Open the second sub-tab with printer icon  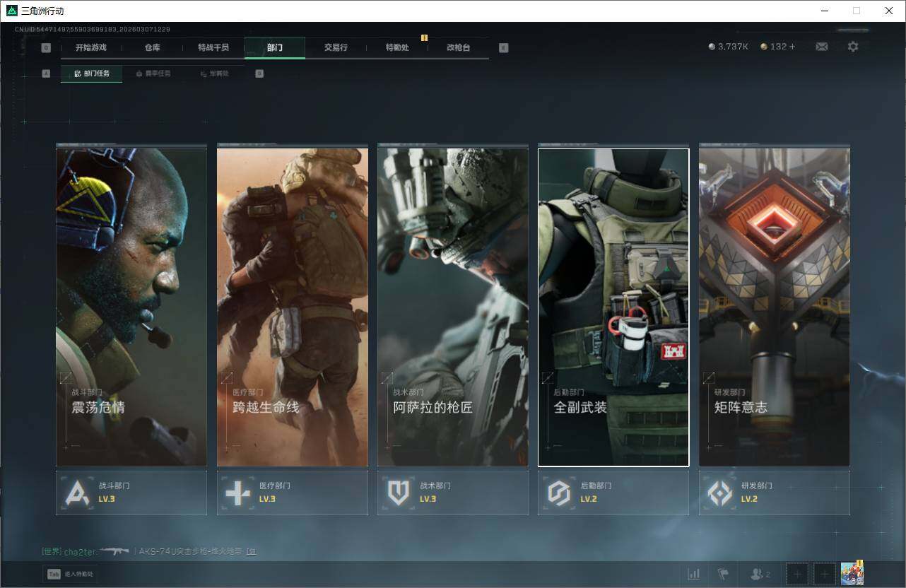click(153, 73)
